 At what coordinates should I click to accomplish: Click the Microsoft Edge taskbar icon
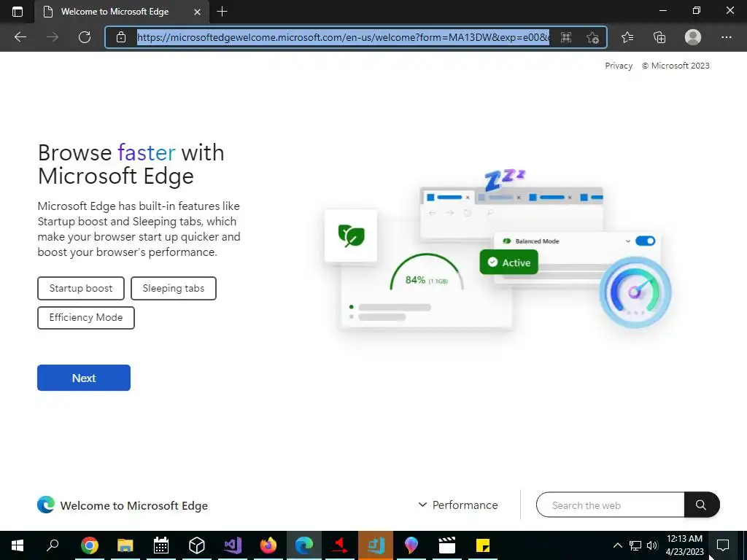[304, 545]
